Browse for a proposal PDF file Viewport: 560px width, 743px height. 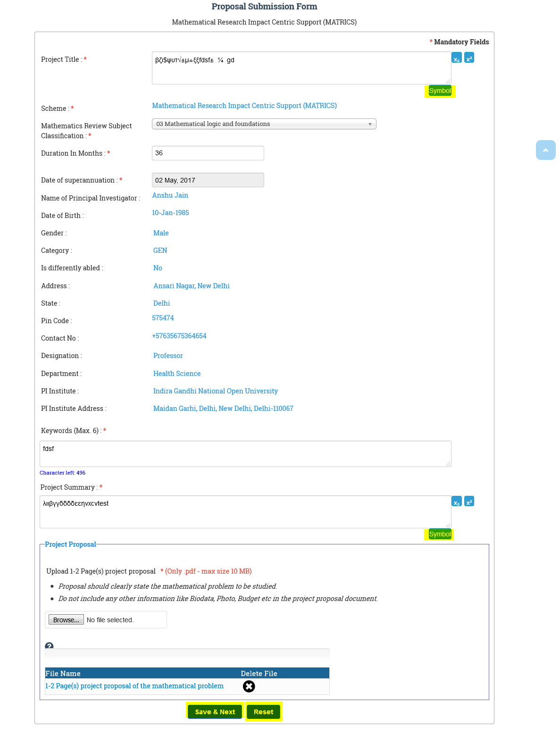tap(66, 620)
